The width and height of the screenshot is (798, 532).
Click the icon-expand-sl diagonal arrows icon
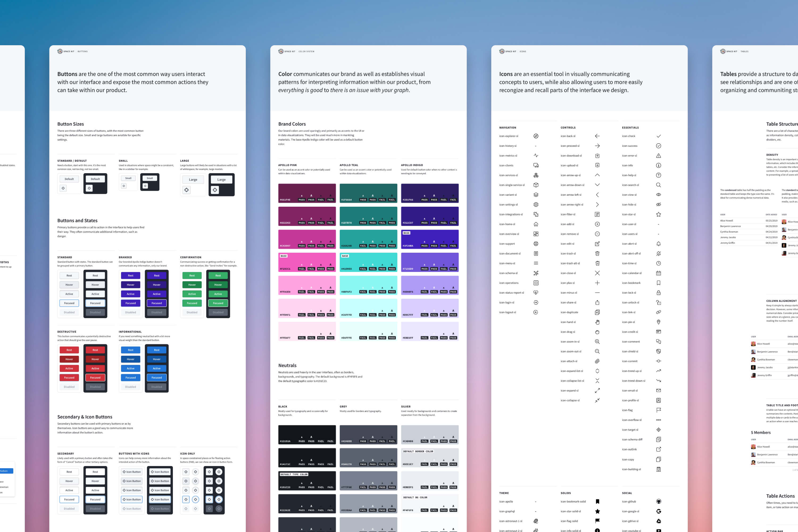point(597,390)
